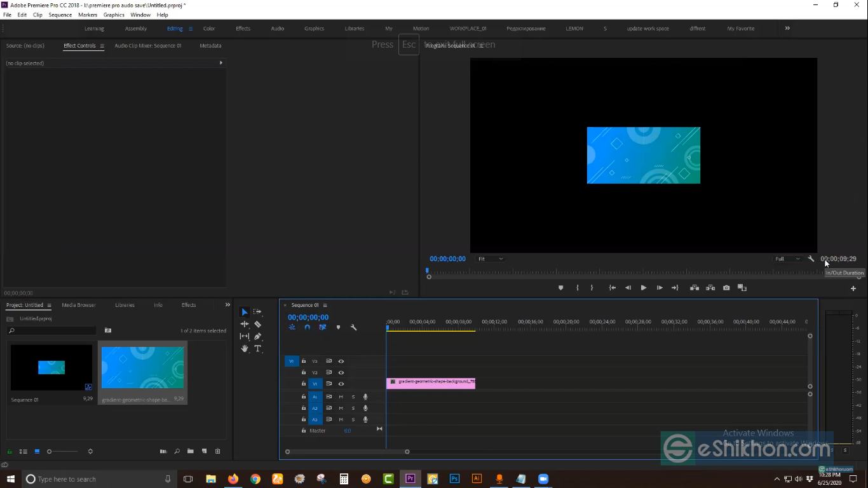Select the Type tool
The image size is (868, 488).
257,348
